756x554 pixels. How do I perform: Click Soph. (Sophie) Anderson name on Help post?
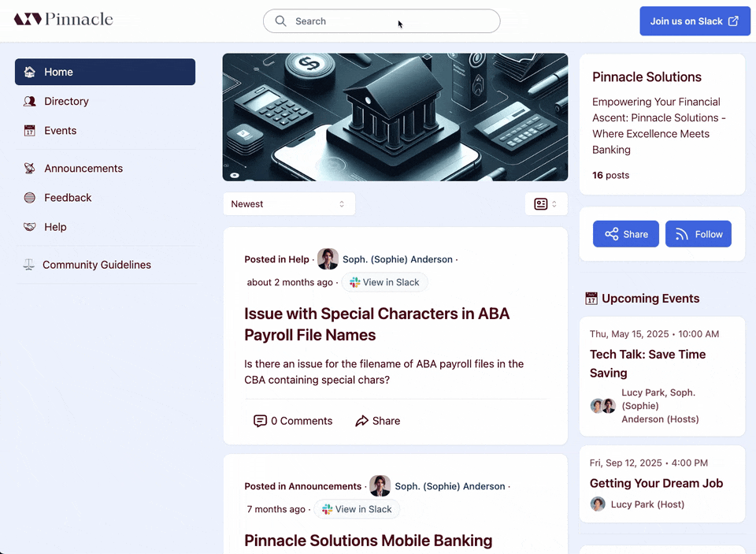coord(397,259)
